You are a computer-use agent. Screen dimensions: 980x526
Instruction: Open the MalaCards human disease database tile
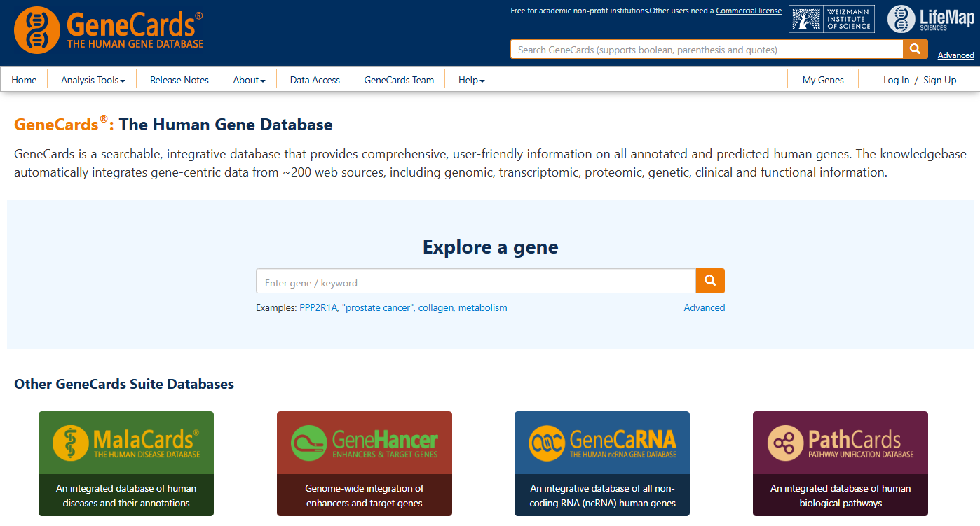click(x=126, y=464)
